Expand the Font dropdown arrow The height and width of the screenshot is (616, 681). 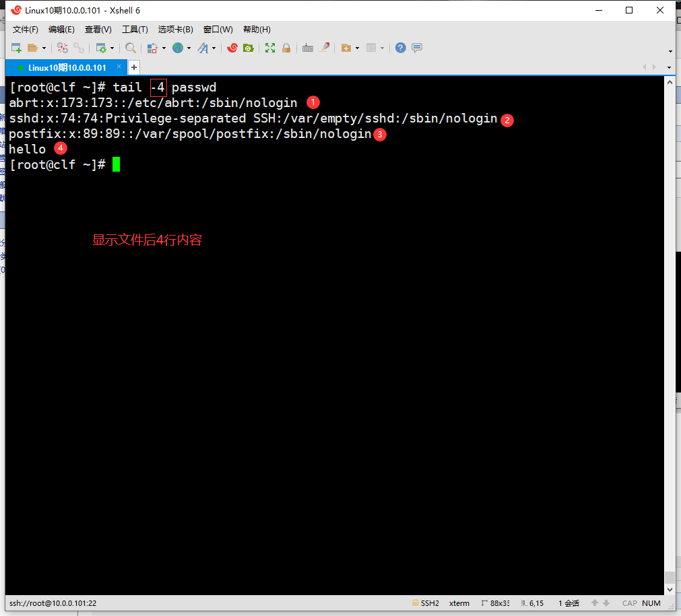pos(214,48)
